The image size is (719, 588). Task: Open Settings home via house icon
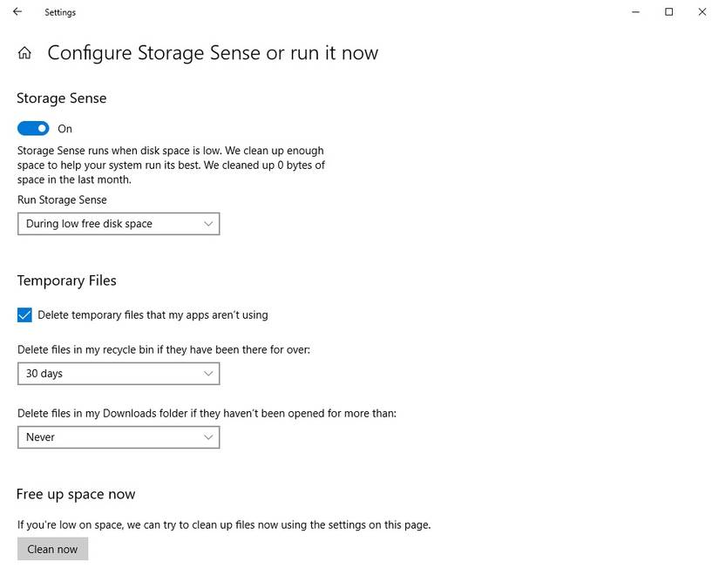[x=24, y=53]
